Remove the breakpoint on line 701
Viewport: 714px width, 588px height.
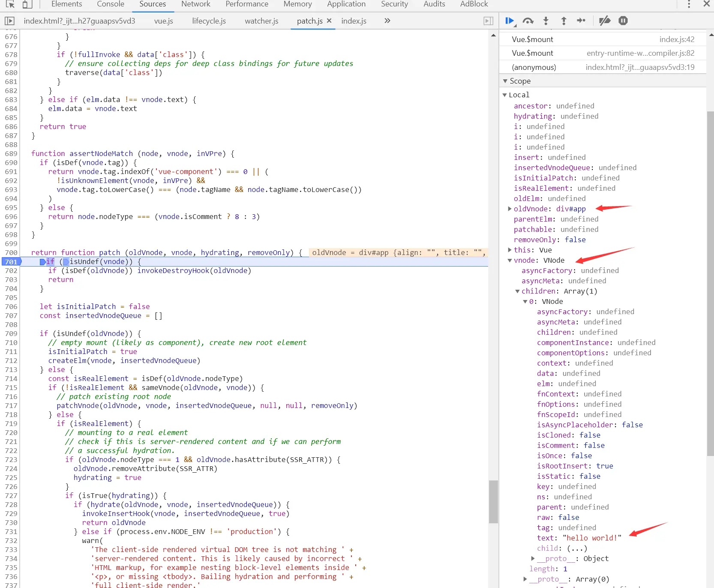[11, 262]
